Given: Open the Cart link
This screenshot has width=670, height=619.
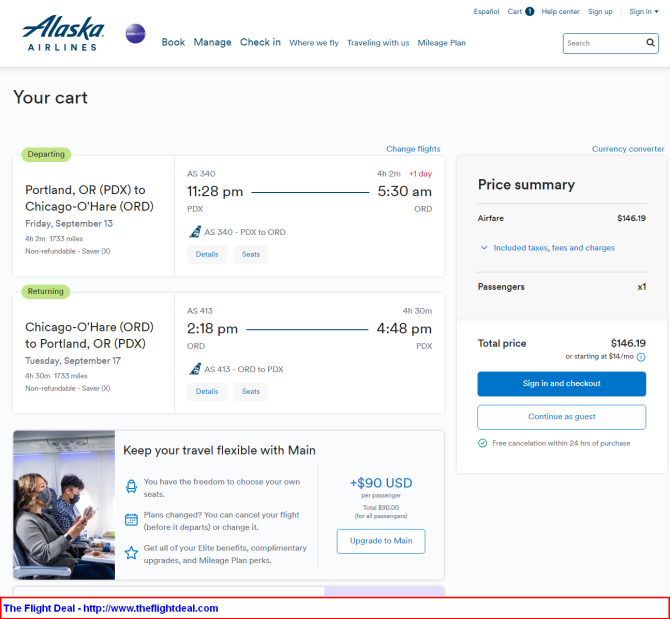Looking at the screenshot, I should click(x=515, y=12).
